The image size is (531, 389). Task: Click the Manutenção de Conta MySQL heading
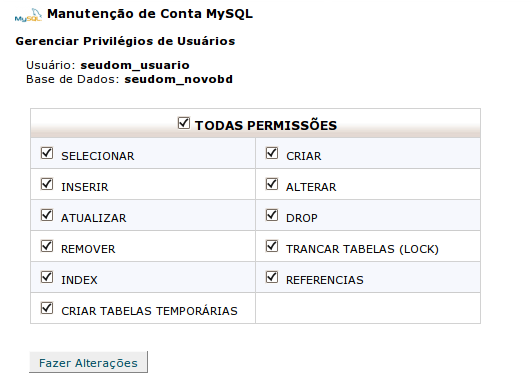150,14
